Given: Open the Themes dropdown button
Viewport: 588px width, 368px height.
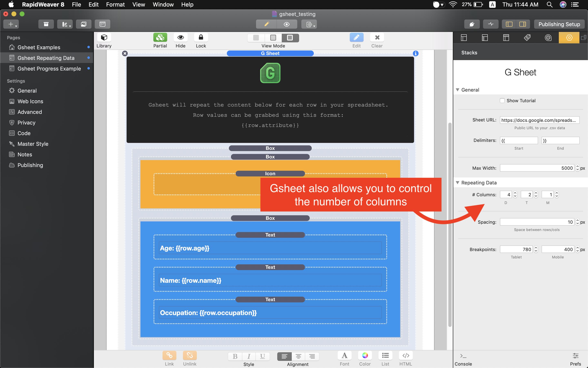Looking at the screenshot, I should tap(65, 24).
